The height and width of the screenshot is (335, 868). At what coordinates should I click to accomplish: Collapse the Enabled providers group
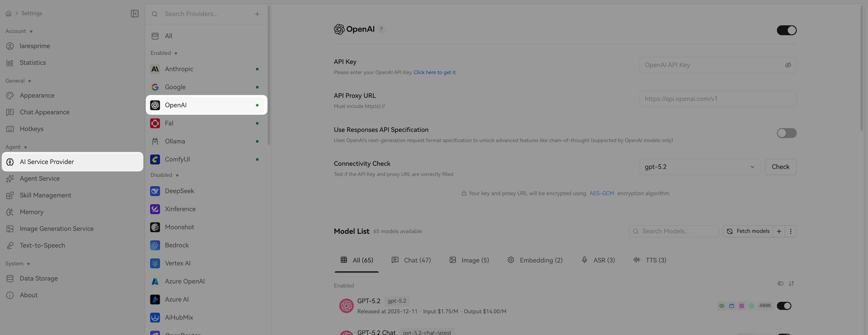164,53
